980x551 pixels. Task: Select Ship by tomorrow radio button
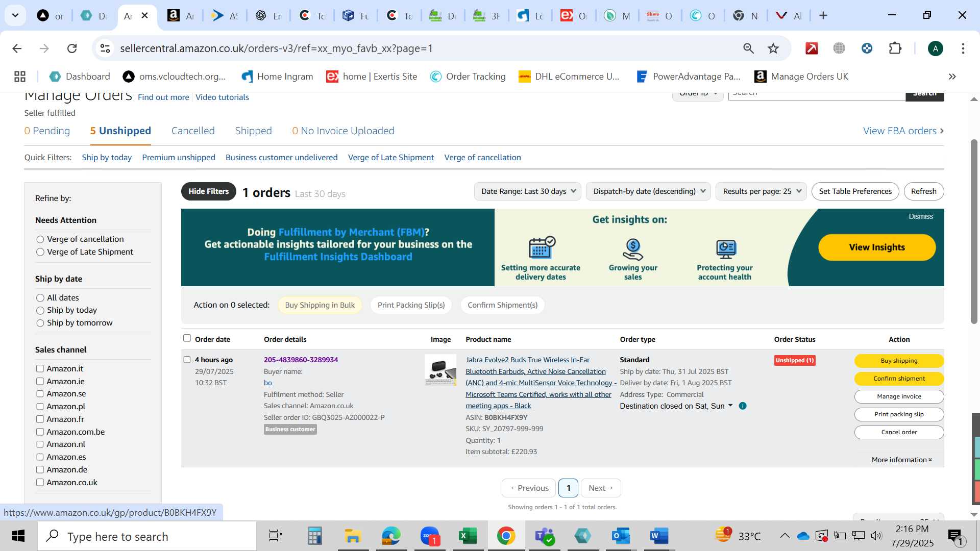(40, 323)
